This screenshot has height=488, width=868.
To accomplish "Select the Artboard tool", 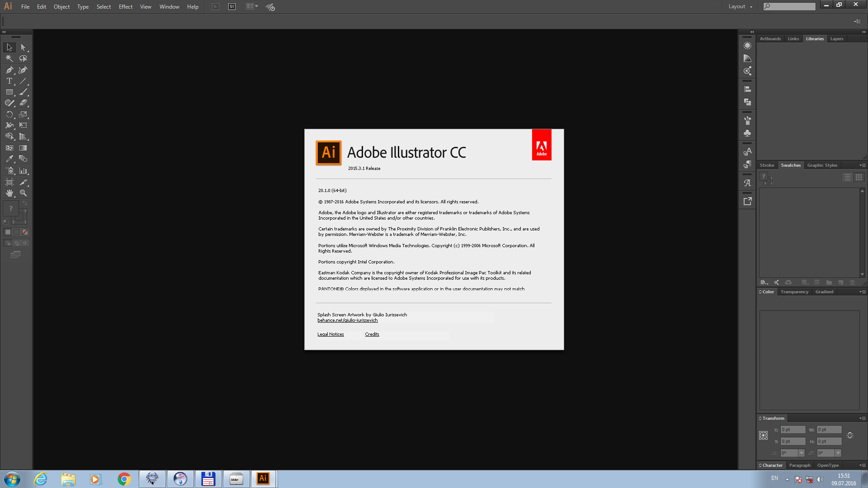I will click(x=9, y=182).
